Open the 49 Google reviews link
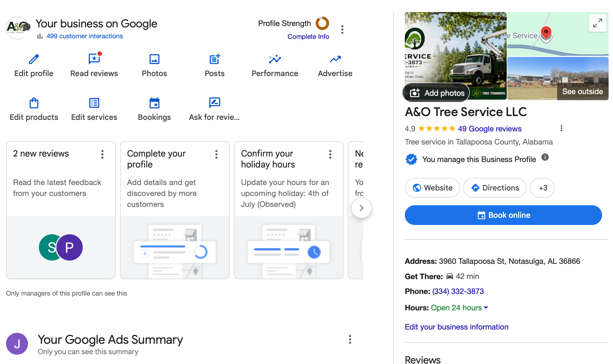The height and width of the screenshot is (364, 613). pyautogui.click(x=490, y=129)
